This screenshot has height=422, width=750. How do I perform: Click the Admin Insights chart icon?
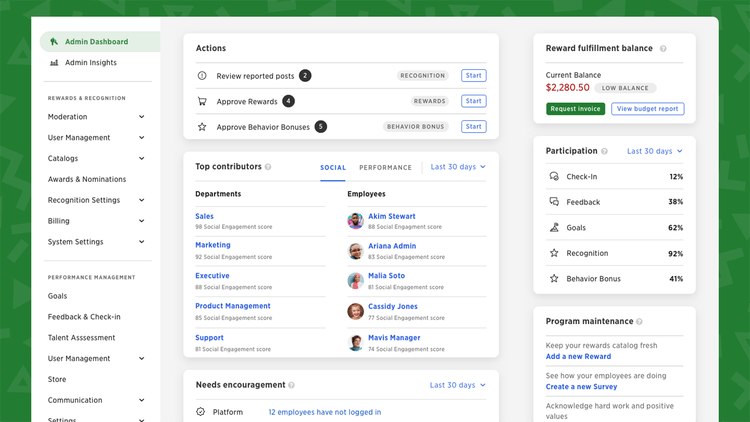point(54,63)
